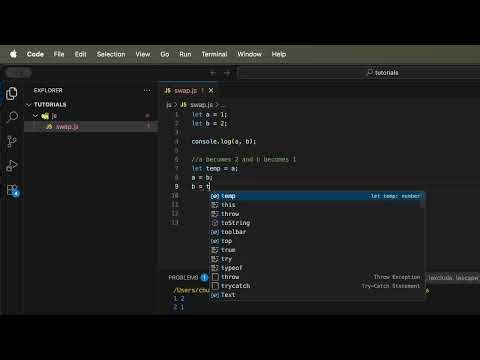Place cursor on line 2 'let b = 2;'

pos(209,124)
